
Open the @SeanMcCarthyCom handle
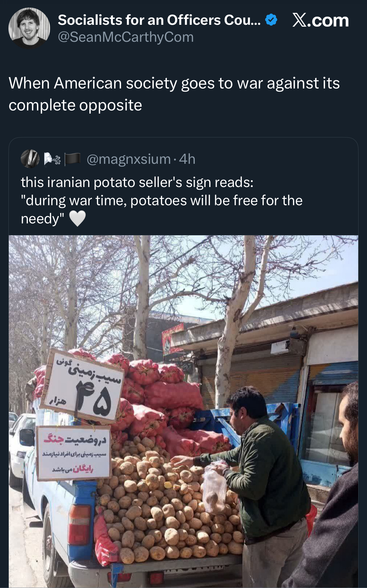[x=126, y=37]
